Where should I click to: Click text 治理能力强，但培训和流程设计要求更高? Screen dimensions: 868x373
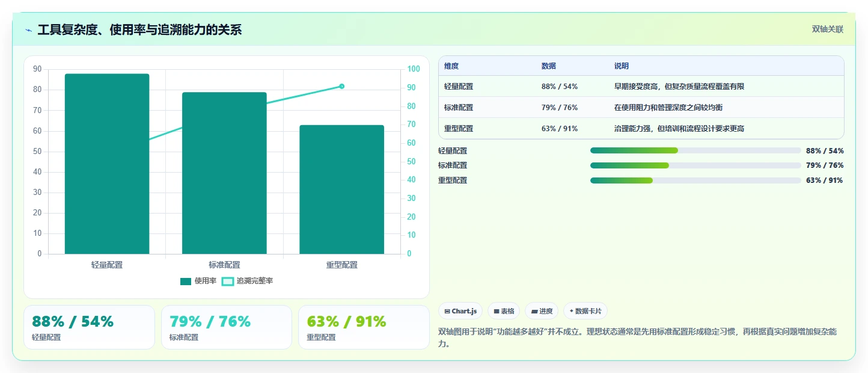(x=679, y=129)
